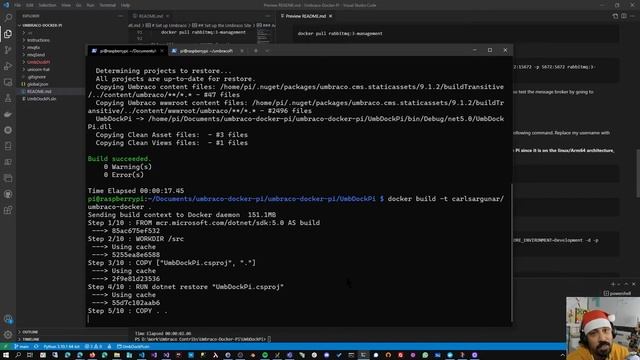Screen dimensions: 640x360
Task: Focus the VS Code PowerShell terminal prompt
Action: (202, 339)
